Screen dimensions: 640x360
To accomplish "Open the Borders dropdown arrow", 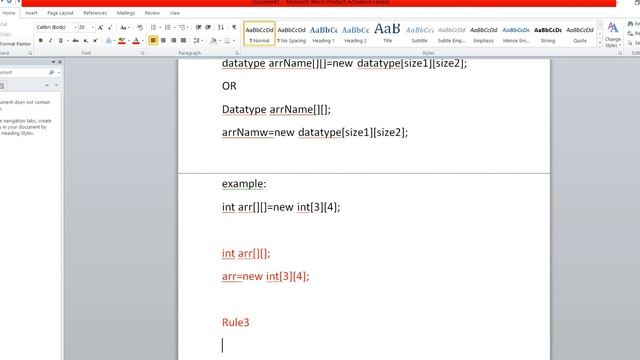I will point(233,40).
